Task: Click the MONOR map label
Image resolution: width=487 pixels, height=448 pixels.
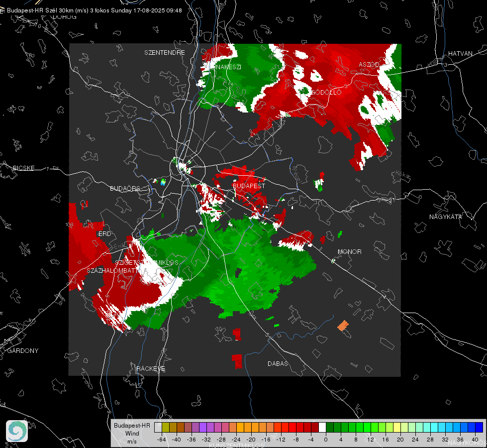Action: tap(349, 252)
